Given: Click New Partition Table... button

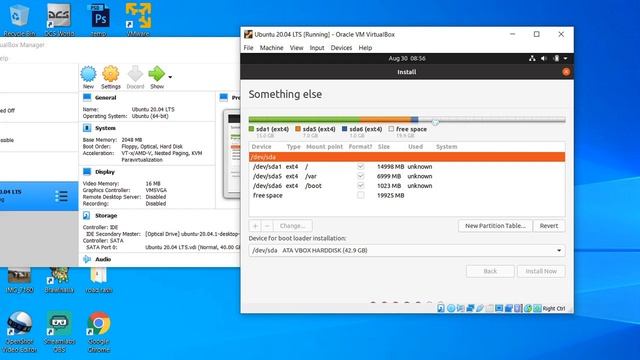Looking at the screenshot, I should click(496, 226).
